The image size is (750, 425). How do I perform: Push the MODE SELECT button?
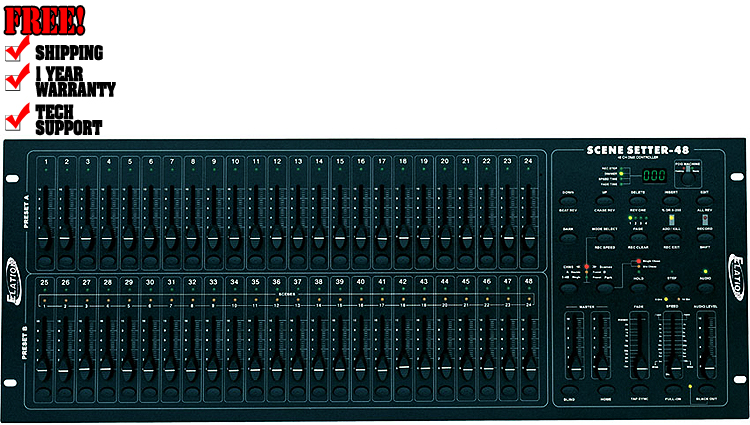pos(605,238)
